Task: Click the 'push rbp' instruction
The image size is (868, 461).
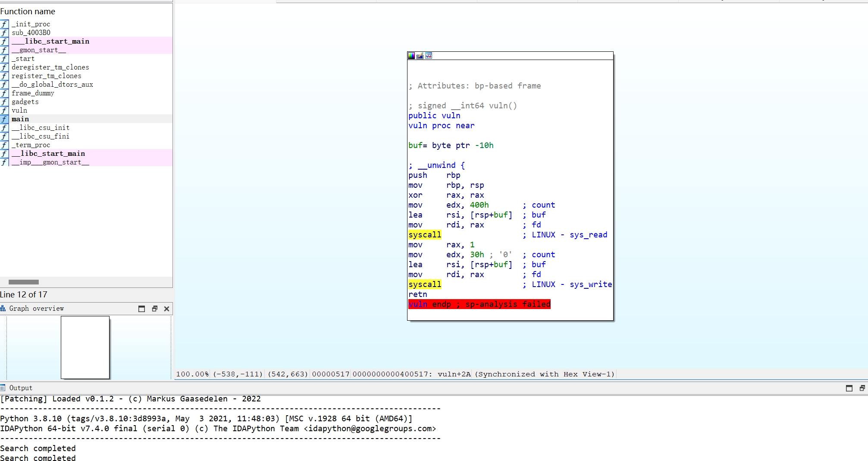Action: pos(434,175)
